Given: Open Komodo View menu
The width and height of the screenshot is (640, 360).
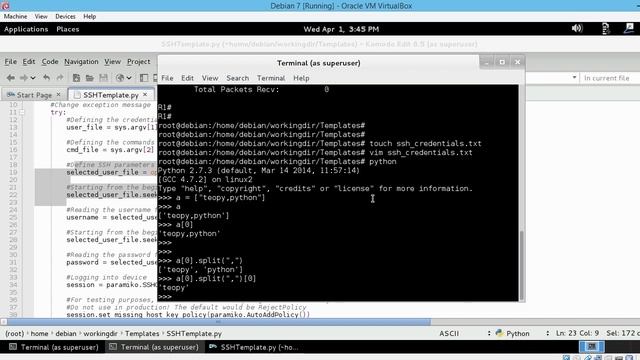Looking at the screenshot, I should 112,62.
